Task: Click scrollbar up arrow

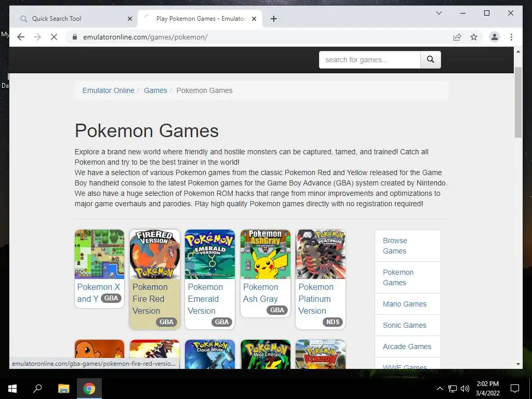Action: pyautogui.click(x=518, y=51)
